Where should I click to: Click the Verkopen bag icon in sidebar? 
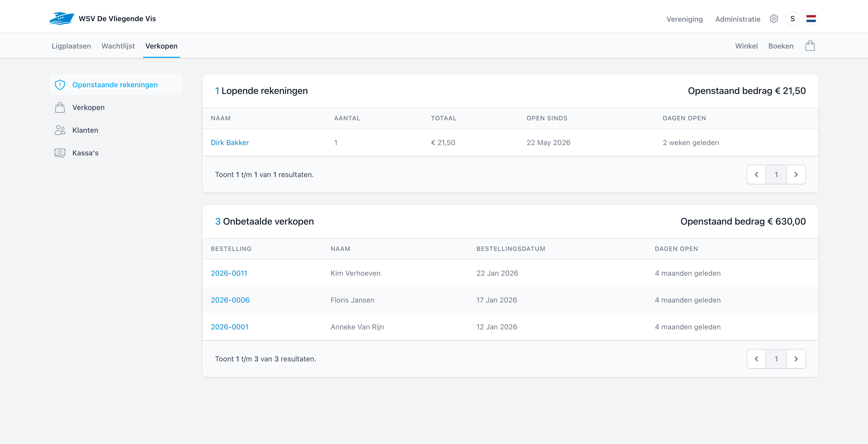[x=60, y=107]
